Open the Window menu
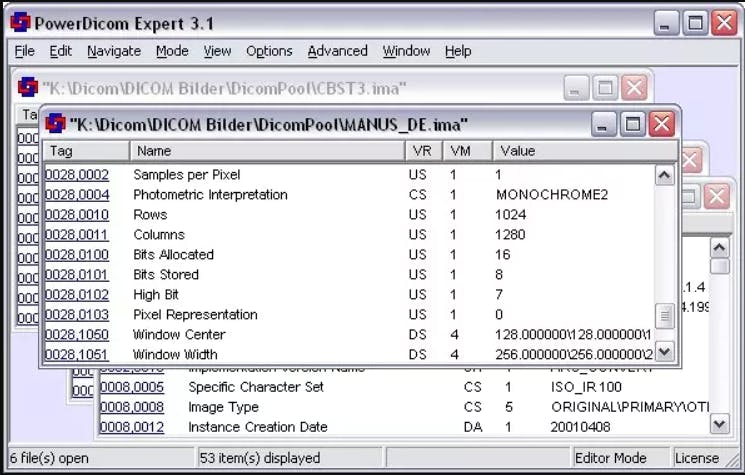 coord(406,51)
